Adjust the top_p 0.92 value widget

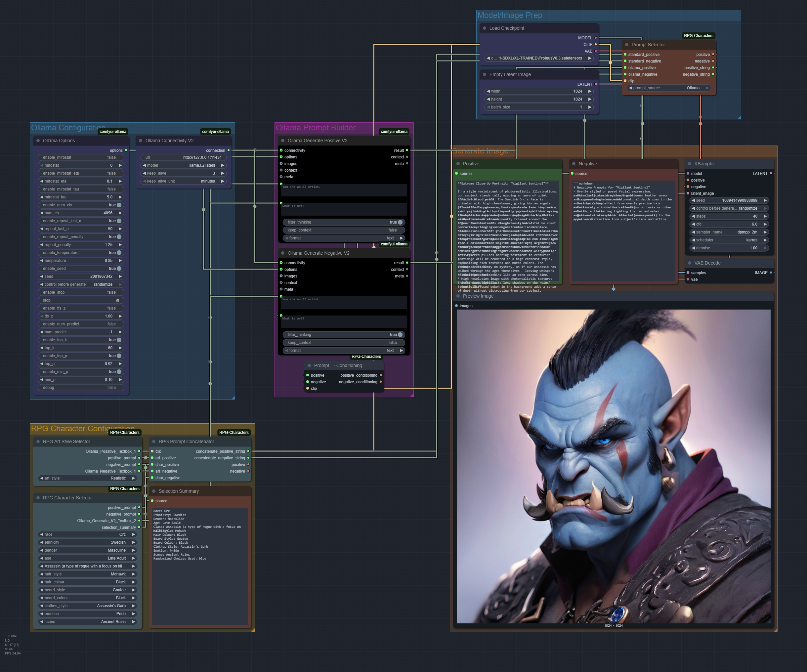[81, 364]
